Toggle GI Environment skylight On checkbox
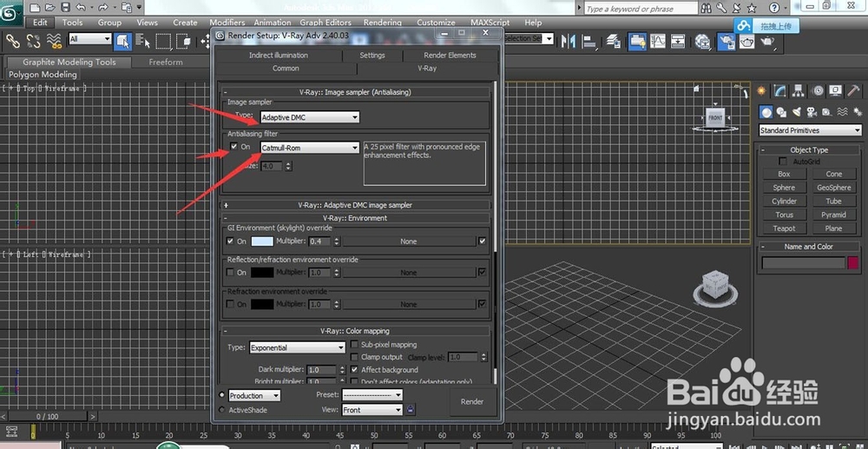This screenshot has height=449, width=868. (230, 241)
